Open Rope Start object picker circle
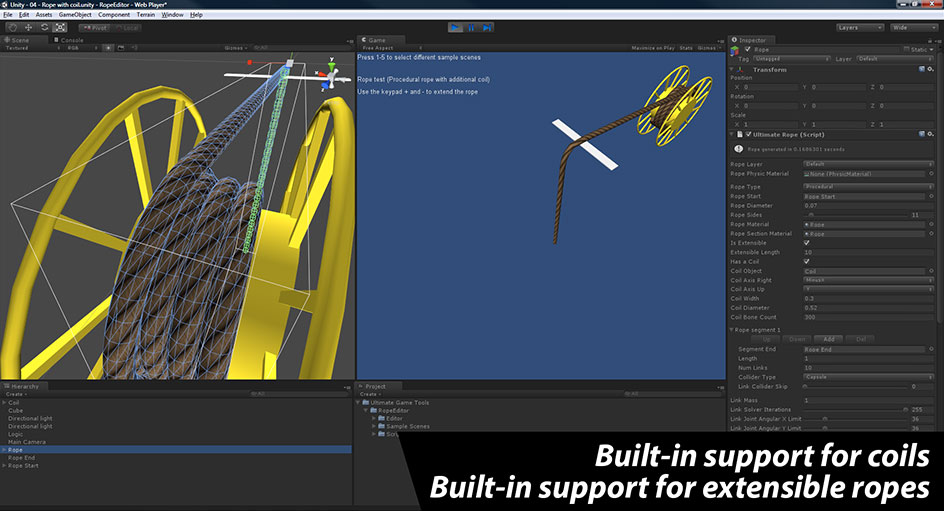 (931, 196)
